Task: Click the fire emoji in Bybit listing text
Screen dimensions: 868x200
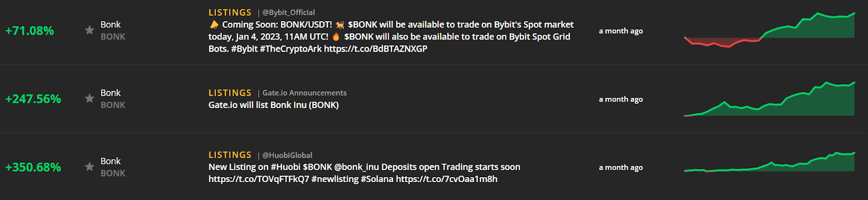Action: 336,36
